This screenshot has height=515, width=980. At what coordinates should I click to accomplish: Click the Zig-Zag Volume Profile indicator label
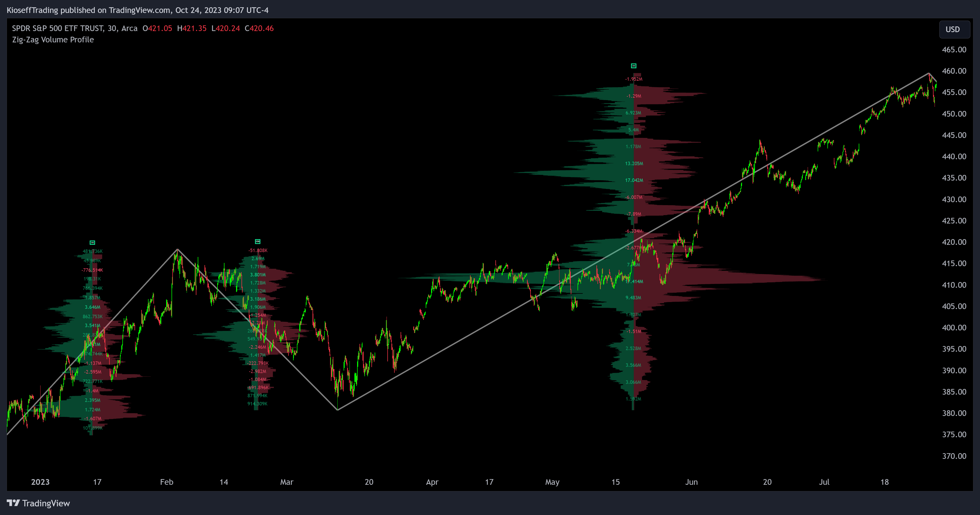[x=53, y=39]
